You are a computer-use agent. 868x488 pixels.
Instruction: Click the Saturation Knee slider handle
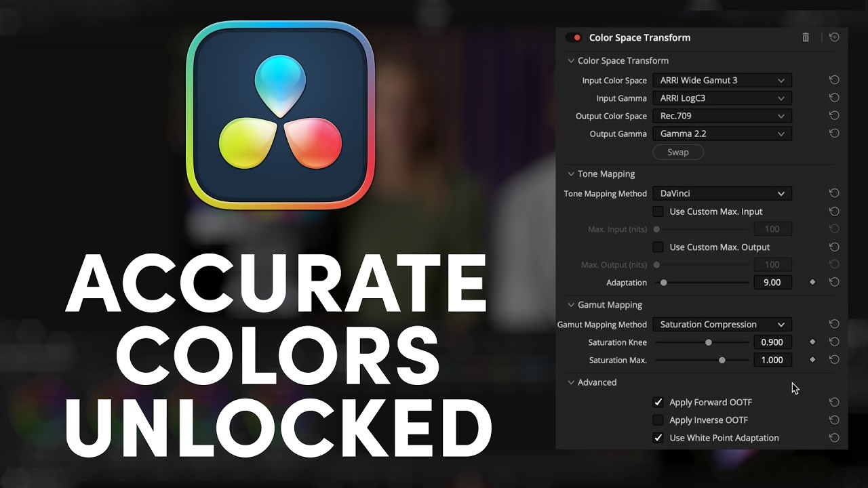(x=709, y=342)
